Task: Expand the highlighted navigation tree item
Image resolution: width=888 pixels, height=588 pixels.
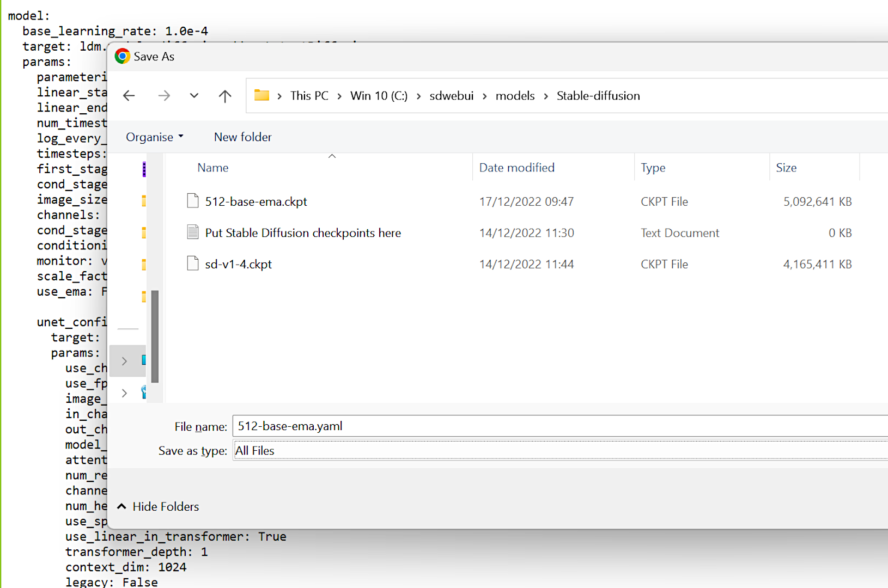Action: pos(124,361)
